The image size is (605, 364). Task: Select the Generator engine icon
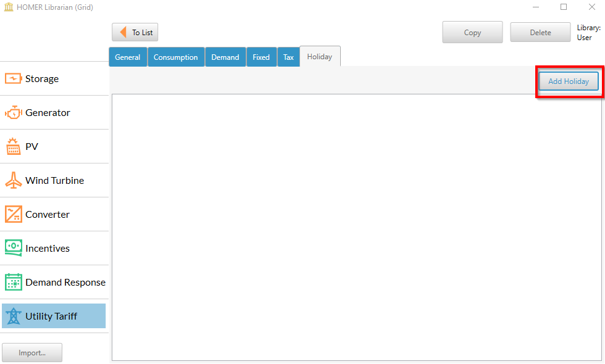tap(13, 113)
